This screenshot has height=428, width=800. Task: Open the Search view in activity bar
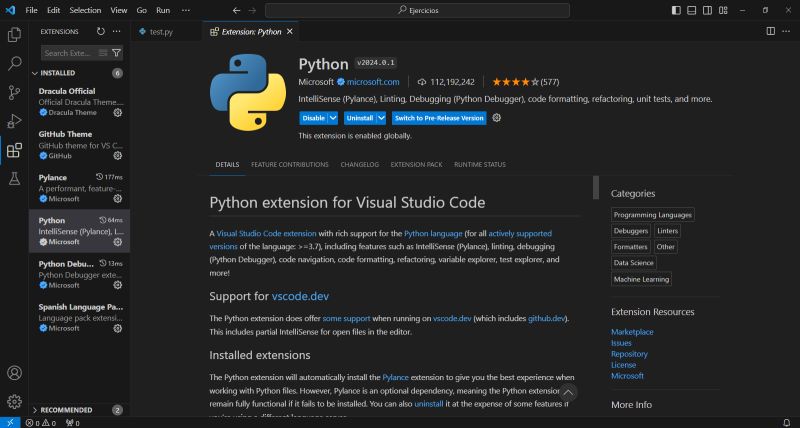tap(14, 63)
